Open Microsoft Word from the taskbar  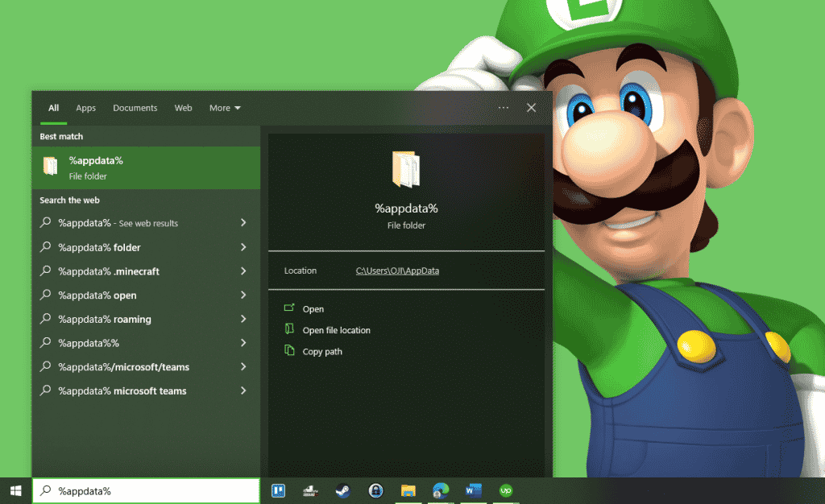(x=473, y=490)
